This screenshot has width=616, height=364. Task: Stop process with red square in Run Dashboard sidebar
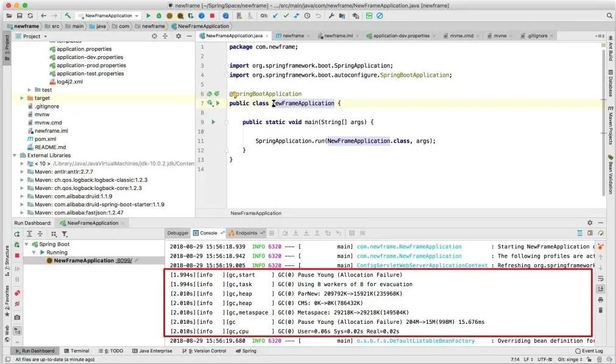click(x=17, y=256)
